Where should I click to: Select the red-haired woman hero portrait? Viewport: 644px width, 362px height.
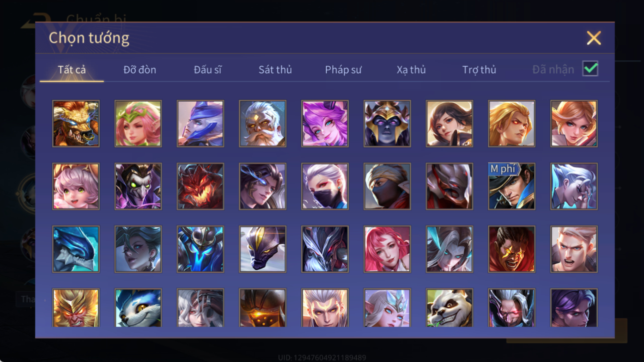387,249
